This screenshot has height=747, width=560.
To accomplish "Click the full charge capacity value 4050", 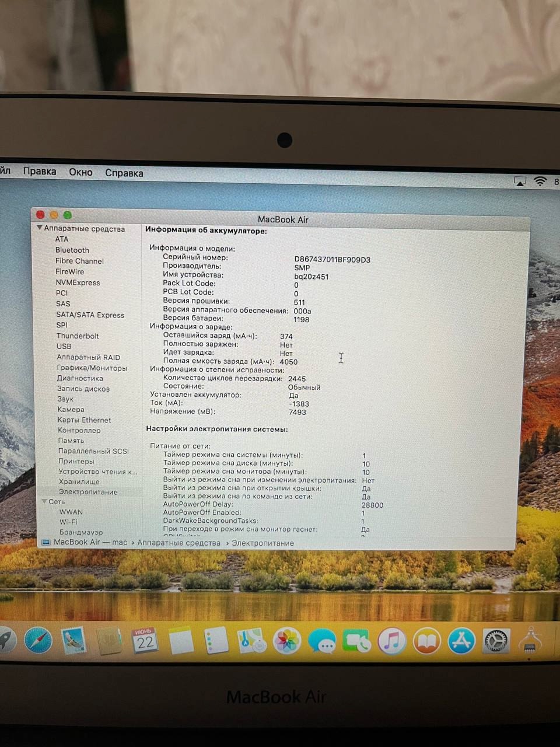I will [x=289, y=362].
